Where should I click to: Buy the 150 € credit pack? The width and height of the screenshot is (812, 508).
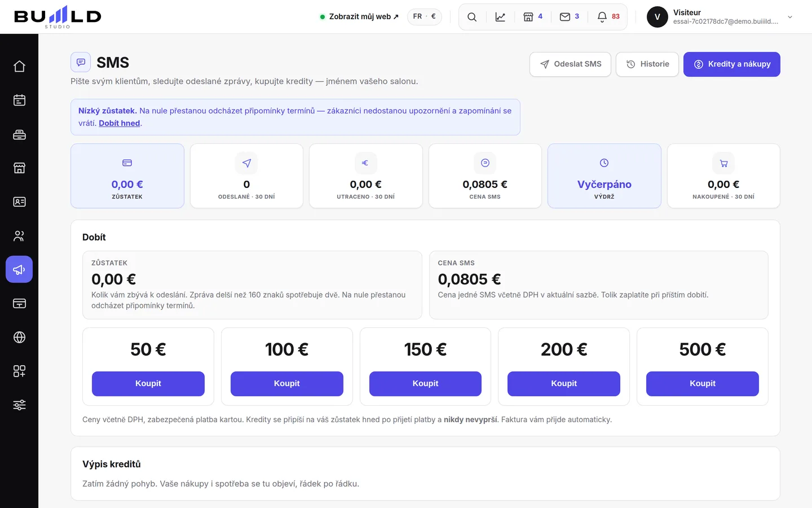click(425, 383)
